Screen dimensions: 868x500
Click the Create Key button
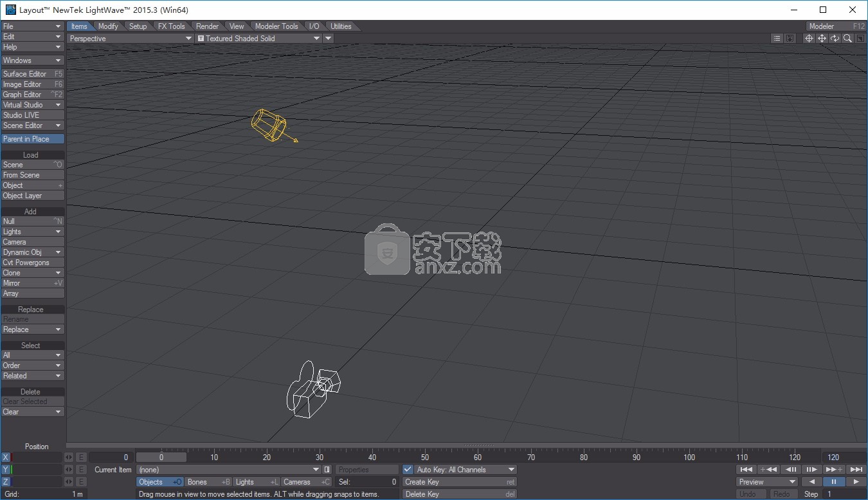pyautogui.click(x=460, y=482)
